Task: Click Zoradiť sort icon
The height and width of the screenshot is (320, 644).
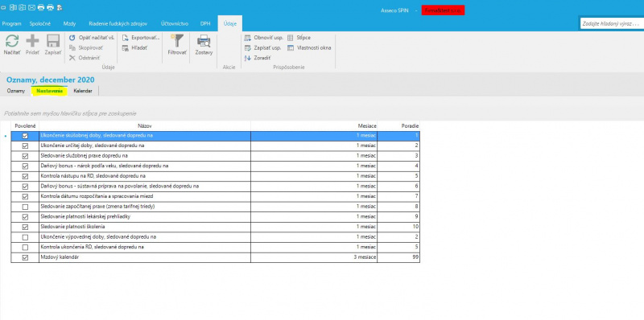Action: tap(248, 58)
